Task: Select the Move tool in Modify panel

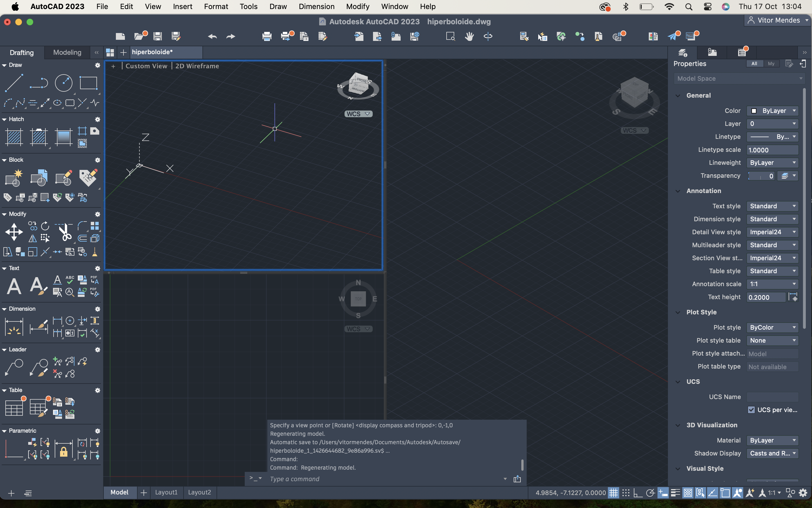Action: pyautogui.click(x=14, y=232)
